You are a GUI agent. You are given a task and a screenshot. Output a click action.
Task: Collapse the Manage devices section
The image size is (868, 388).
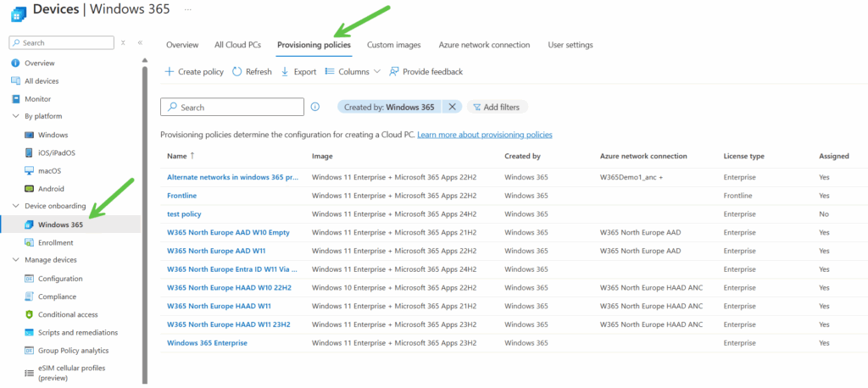[15, 259]
